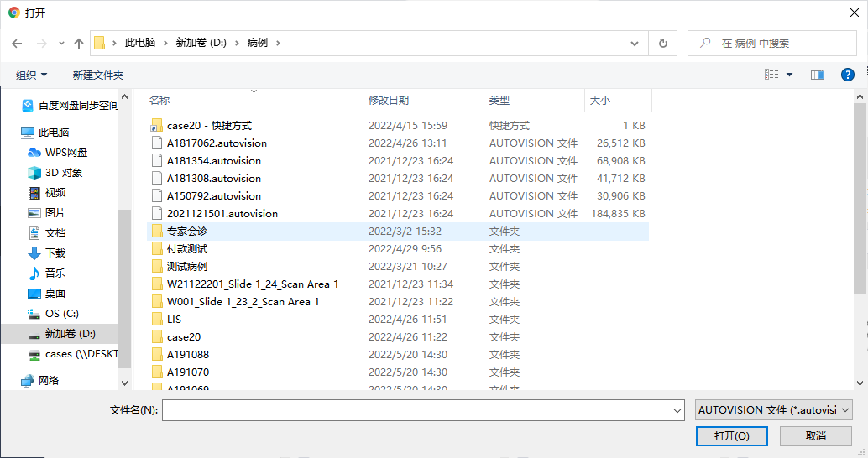Click 新建文件夹 in the toolbar
868x458 pixels.
tap(98, 75)
